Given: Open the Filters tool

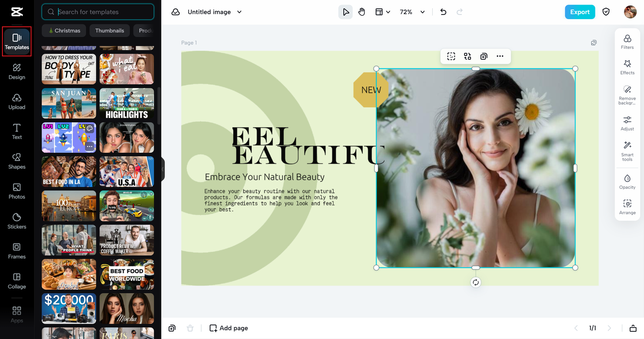Looking at the screenshot, I should pyautogui.click(x=627, y=42).
